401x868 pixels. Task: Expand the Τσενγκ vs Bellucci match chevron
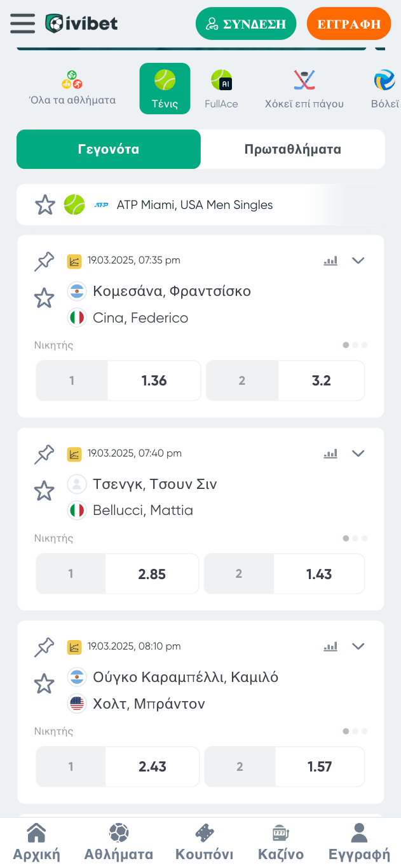(358, 453)
